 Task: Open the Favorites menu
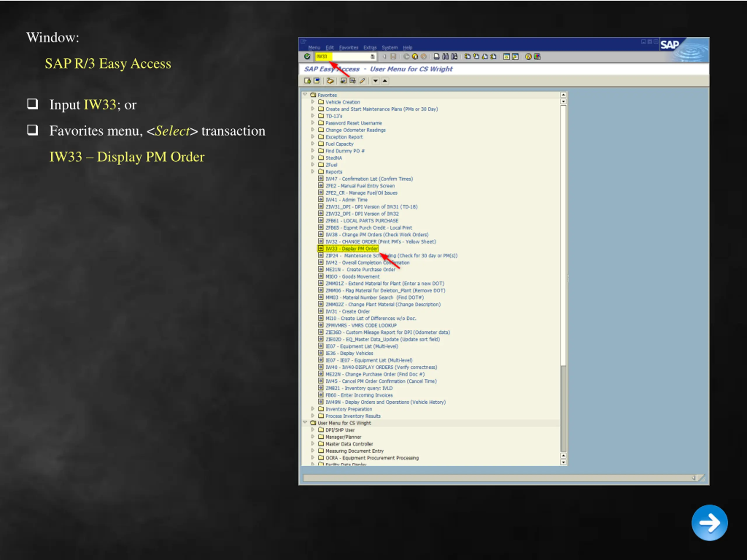[x=348, y=48]
